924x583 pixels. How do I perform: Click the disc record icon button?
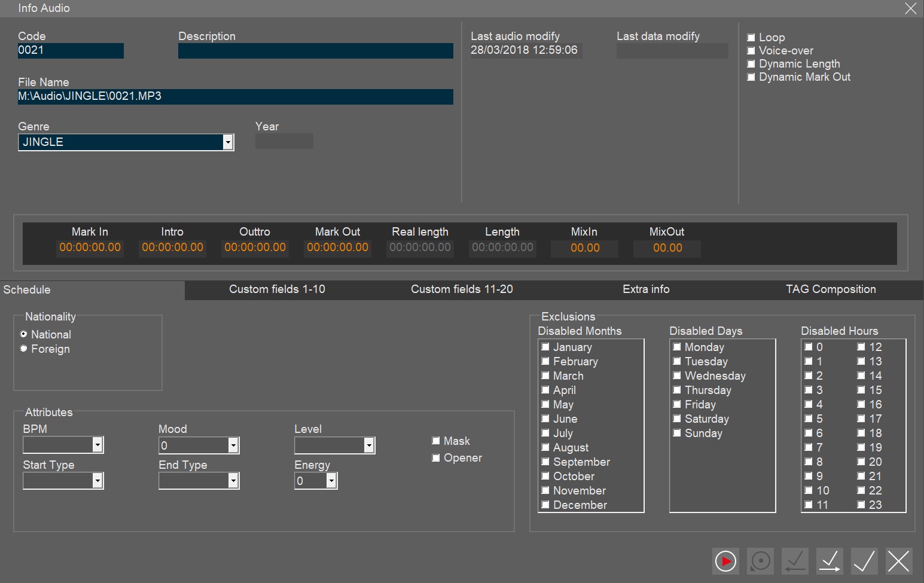tap(760, 561)
